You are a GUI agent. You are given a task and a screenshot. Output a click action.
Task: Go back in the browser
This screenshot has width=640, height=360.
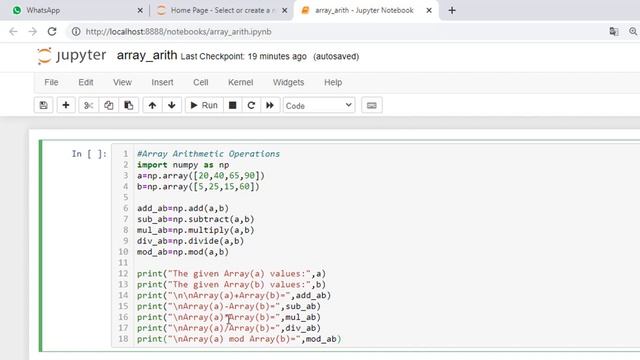pos(13,31)
